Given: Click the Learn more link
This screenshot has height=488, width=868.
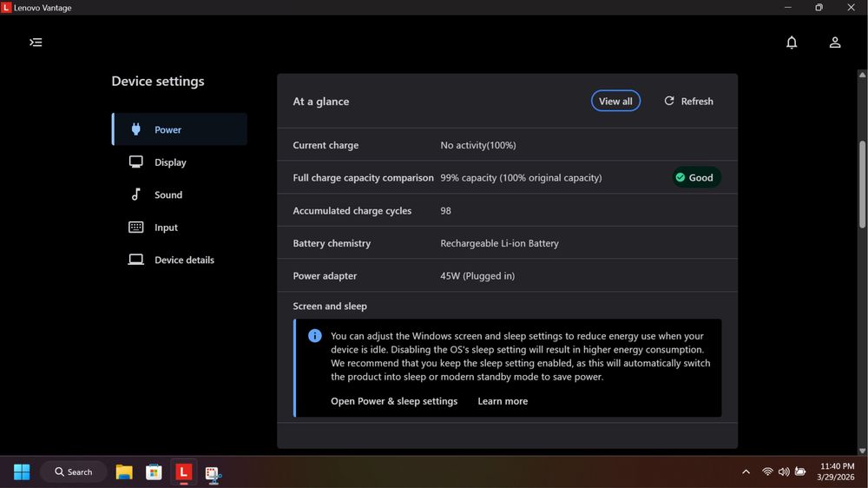Looking at the screenshot, I should 503,400.
